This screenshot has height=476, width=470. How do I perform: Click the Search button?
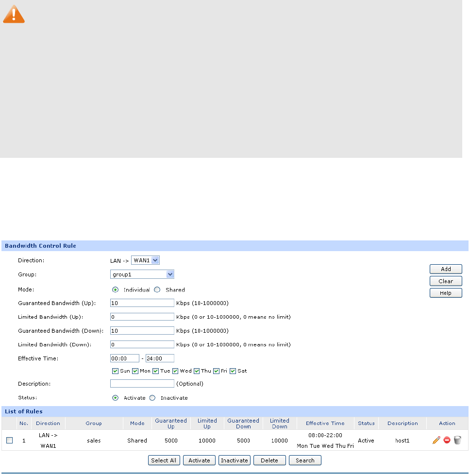click(x=305, y=460)
